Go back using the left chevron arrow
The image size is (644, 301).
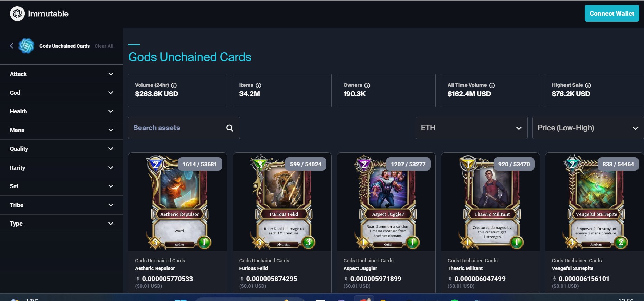[12, 46]
